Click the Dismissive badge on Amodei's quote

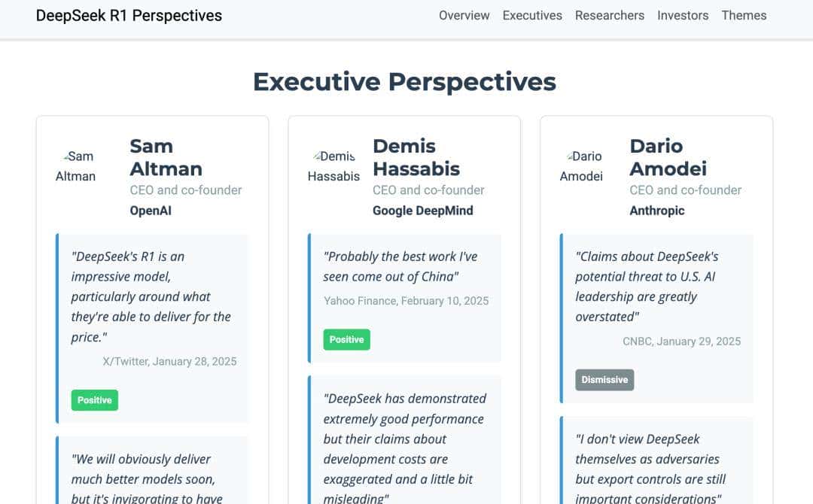click(604, 380)
